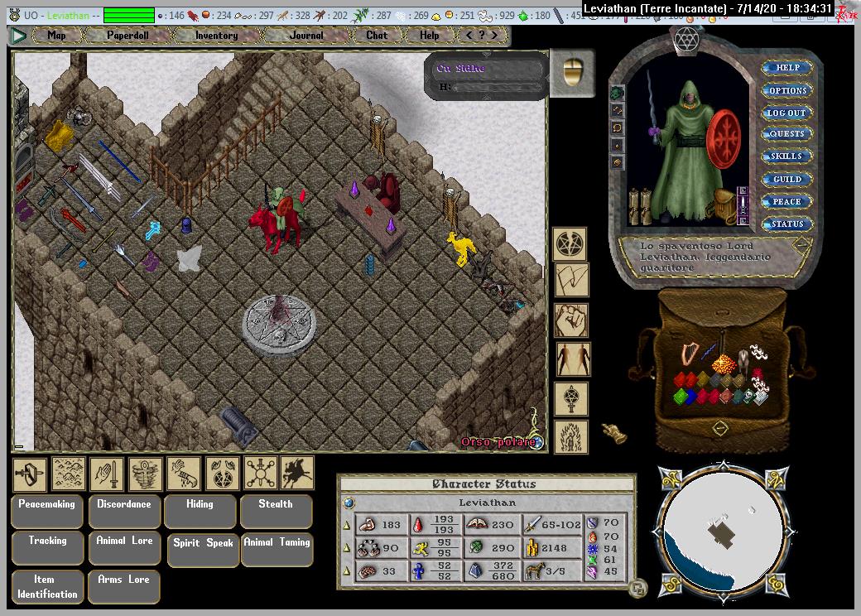Use the Item Identification skill button
861x616 pixels.
[47, 587]
